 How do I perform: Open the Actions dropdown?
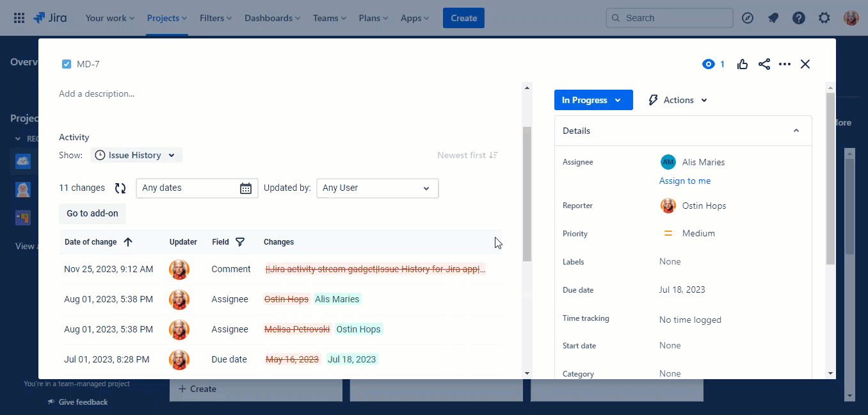click(x=678, y=100)
